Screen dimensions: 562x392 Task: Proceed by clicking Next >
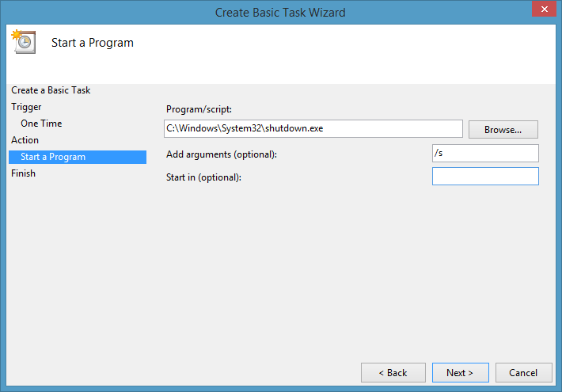(x=460, y=373)
